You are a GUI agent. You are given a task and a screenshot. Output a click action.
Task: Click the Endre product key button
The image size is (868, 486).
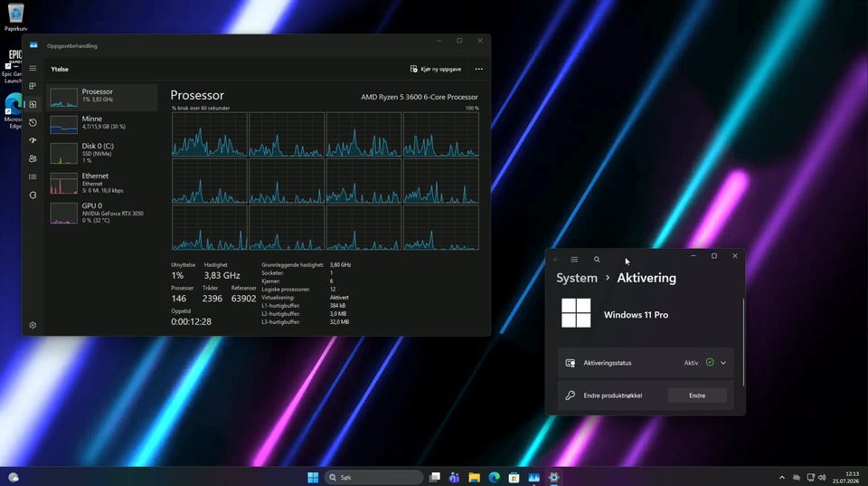(697, 395)
